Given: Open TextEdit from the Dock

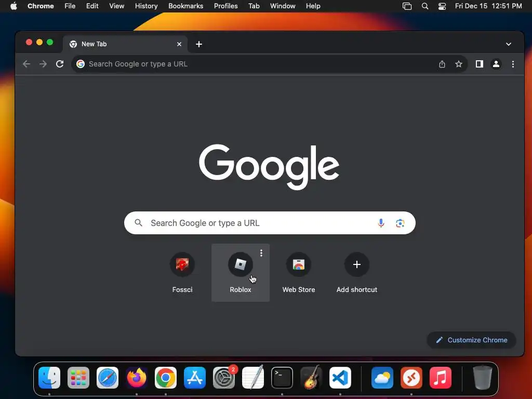Looking at the screenshot, I should point(253,378).
